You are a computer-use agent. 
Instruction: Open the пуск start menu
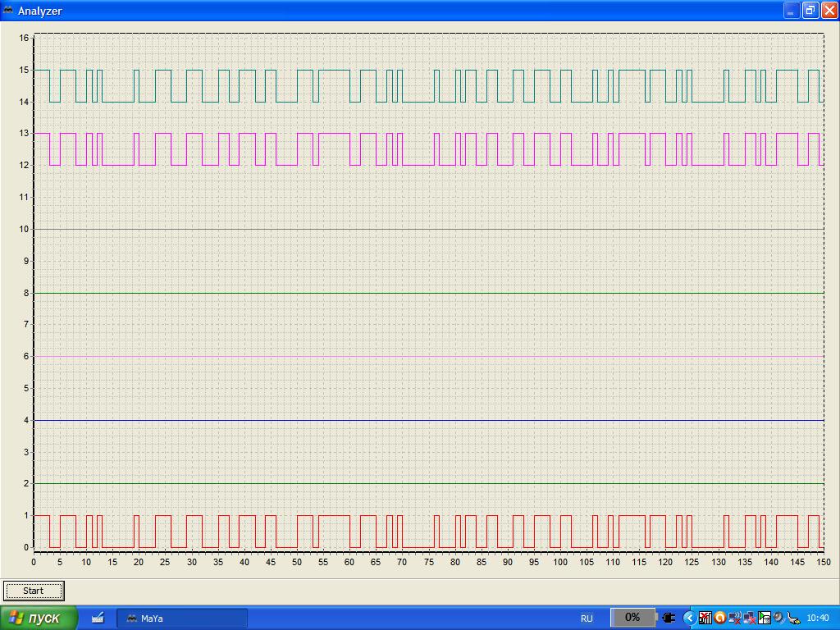pyautogui.click(x=39, y=619)
